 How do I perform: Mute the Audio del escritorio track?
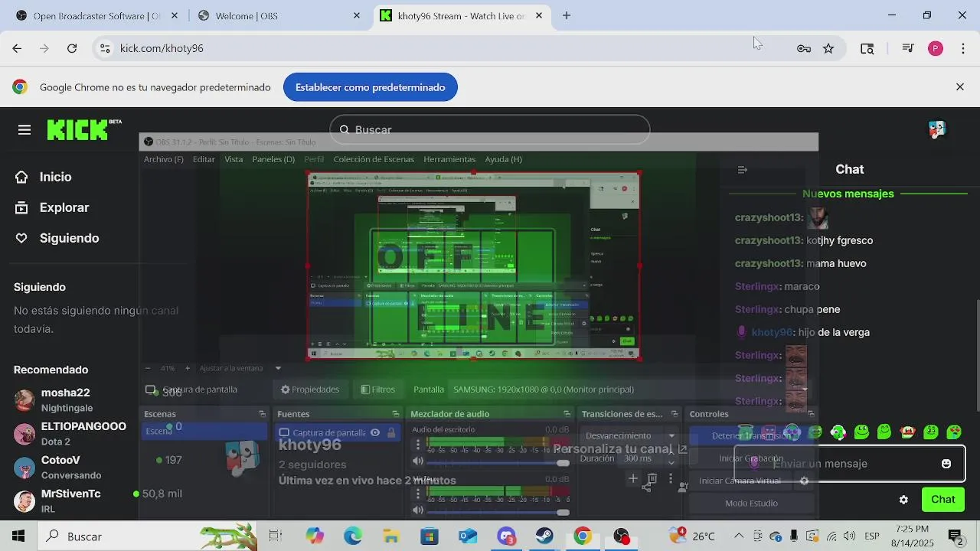(417, 461)
